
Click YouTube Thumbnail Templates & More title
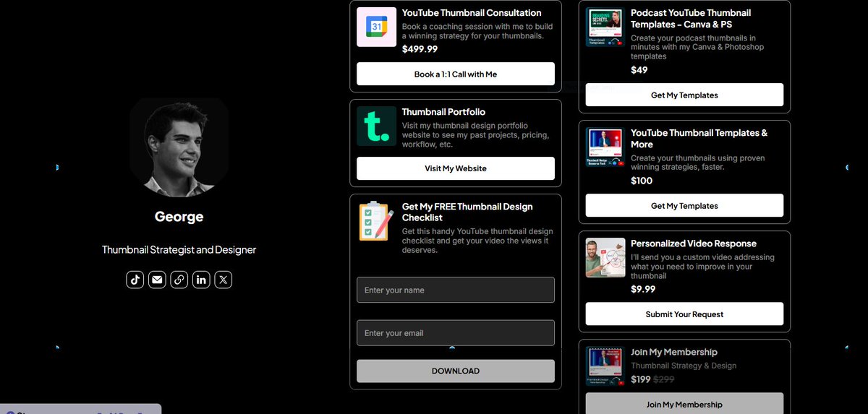tap(699, 138)
